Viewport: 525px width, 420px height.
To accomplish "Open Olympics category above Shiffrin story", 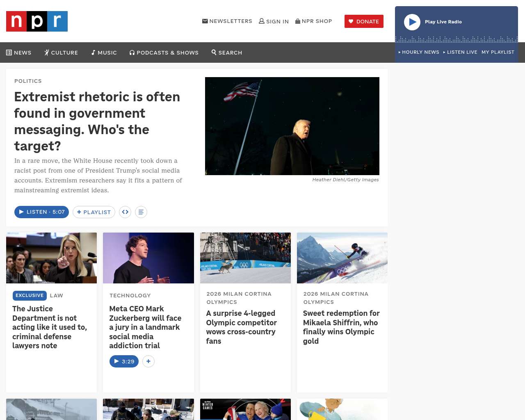I will pyautogui.click(x=336, y=298).
